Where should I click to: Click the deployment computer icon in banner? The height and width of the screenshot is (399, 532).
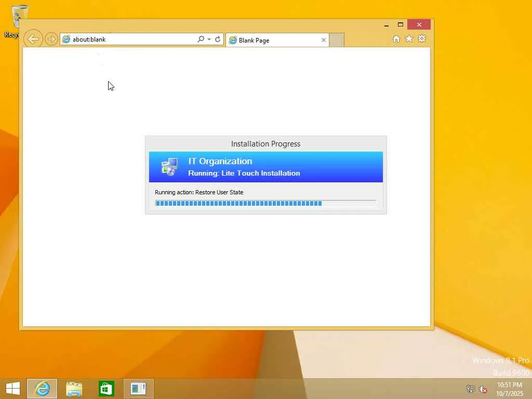click(169, 167)
